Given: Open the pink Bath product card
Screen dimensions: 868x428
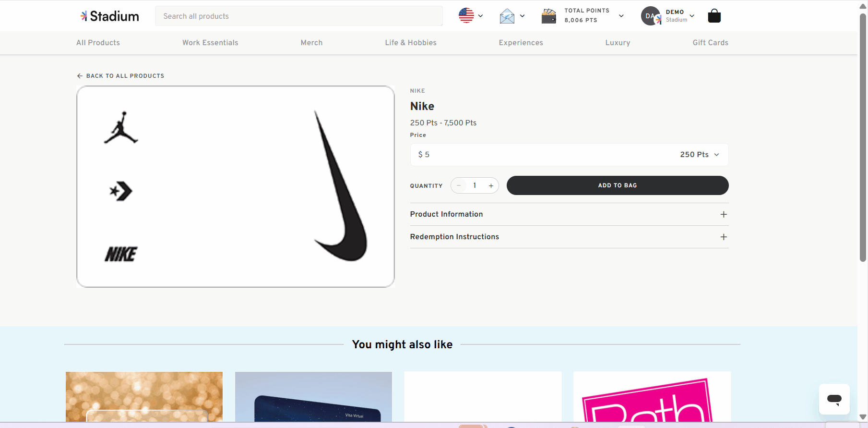Looking at the screenshot, I should tap(652, 397).
